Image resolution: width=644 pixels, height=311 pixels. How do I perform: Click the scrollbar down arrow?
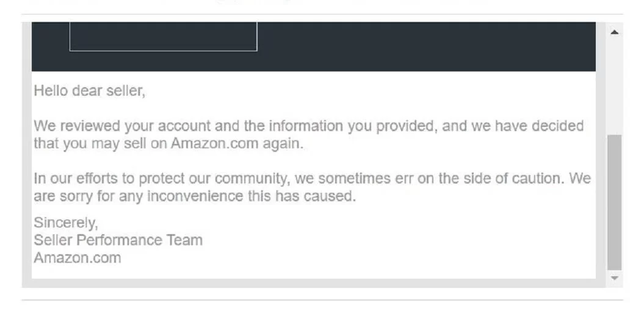point(615,278)
